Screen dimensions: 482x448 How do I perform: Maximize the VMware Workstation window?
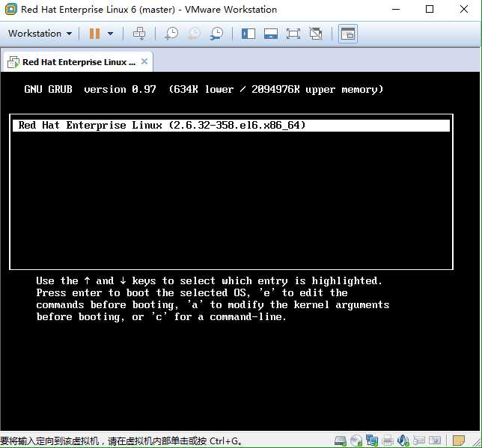(x=430, y=9)
